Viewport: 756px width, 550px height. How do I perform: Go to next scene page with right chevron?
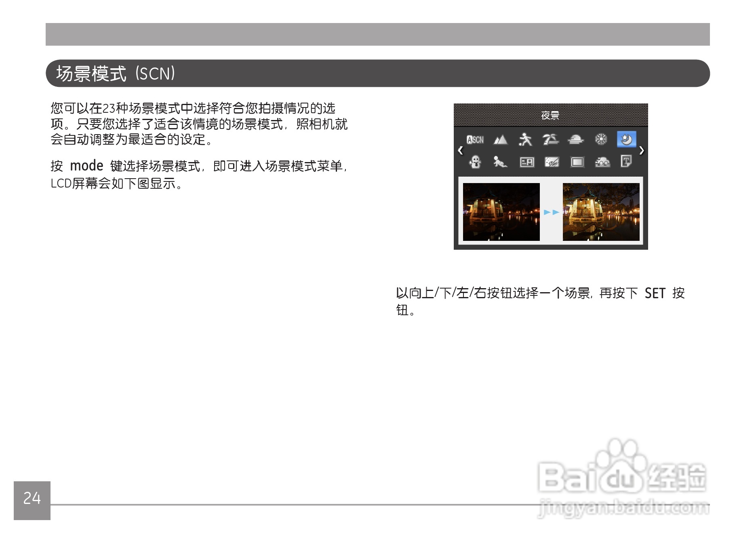pyautogui.click(x=641, y=151)
